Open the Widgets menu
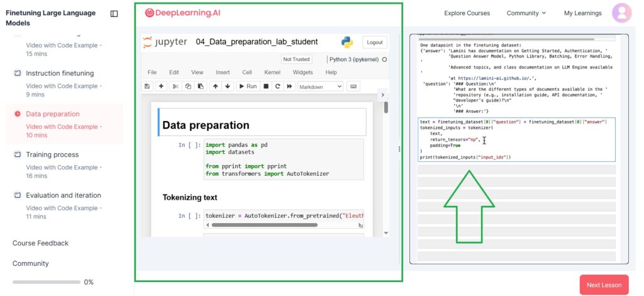 [x=303, y=72]
